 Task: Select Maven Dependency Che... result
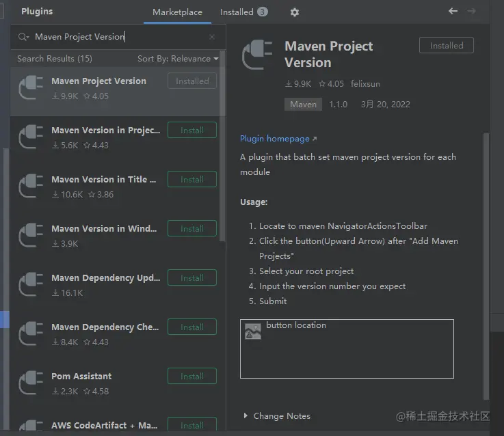click(x=115, y=338)
